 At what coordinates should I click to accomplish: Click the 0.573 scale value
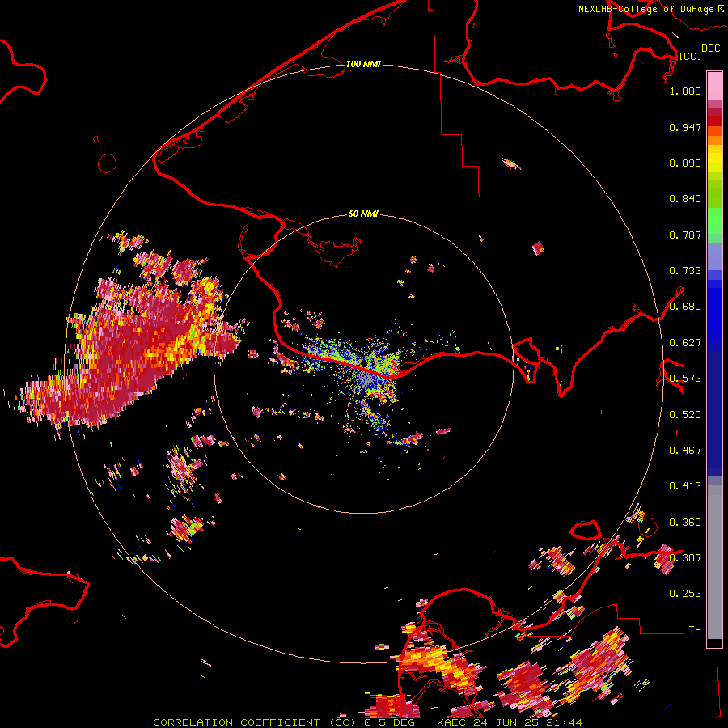[x=685, y=379]
